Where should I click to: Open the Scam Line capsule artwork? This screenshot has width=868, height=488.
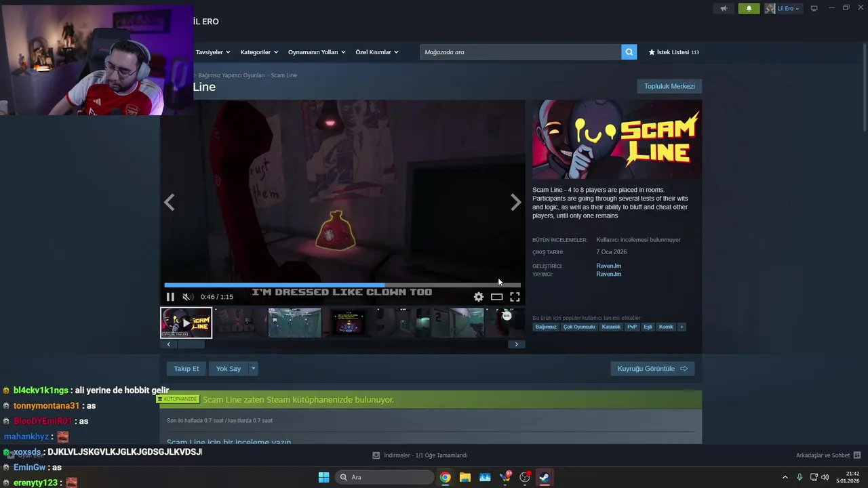[x=617, y=140]
